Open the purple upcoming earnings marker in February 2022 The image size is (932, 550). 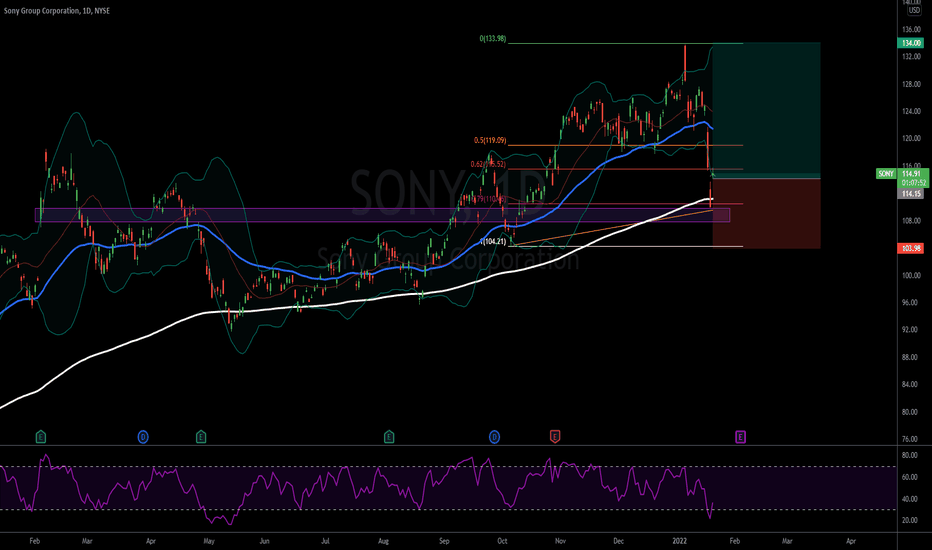740,437
